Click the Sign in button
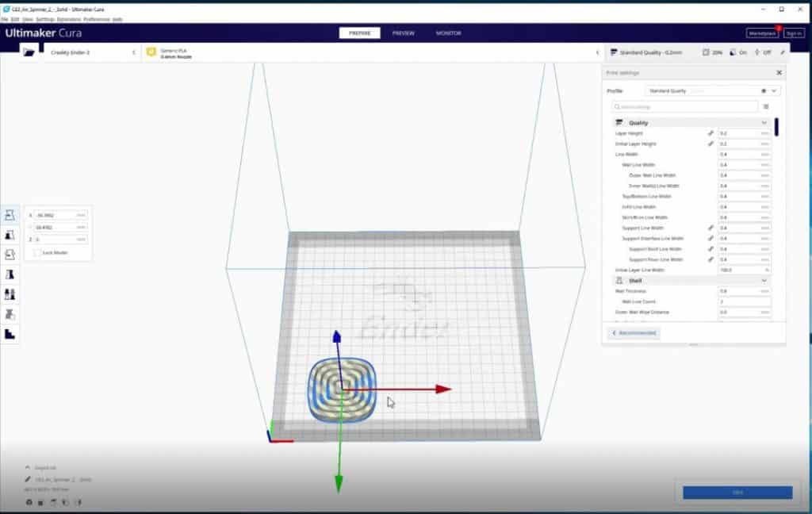 [x=793, y=33]
